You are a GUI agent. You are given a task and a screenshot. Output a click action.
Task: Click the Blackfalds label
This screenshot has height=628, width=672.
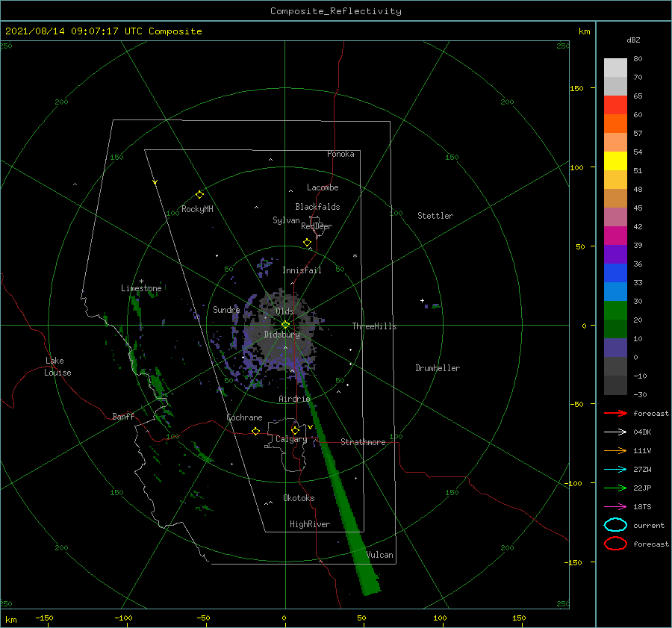click(x=317, y=207)
